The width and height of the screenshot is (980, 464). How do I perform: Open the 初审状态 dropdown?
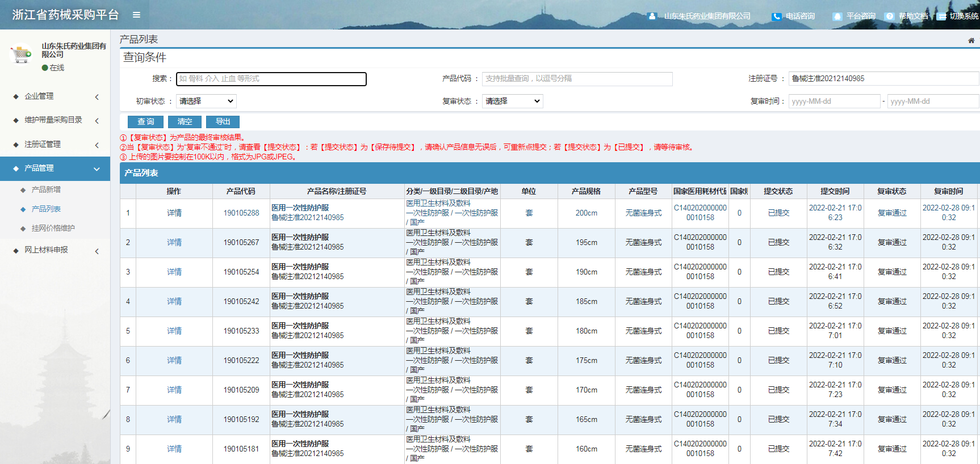206,101
